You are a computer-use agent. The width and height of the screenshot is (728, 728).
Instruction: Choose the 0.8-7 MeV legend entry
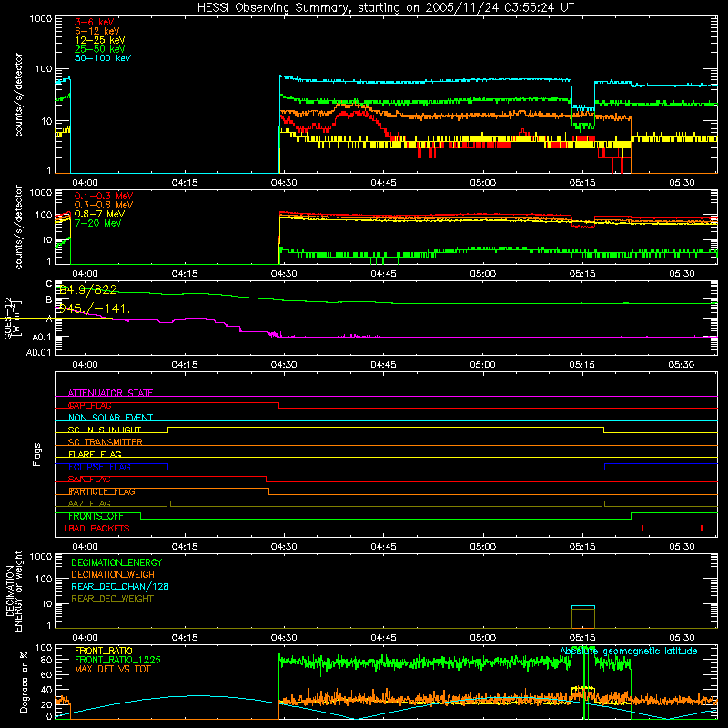99,214
